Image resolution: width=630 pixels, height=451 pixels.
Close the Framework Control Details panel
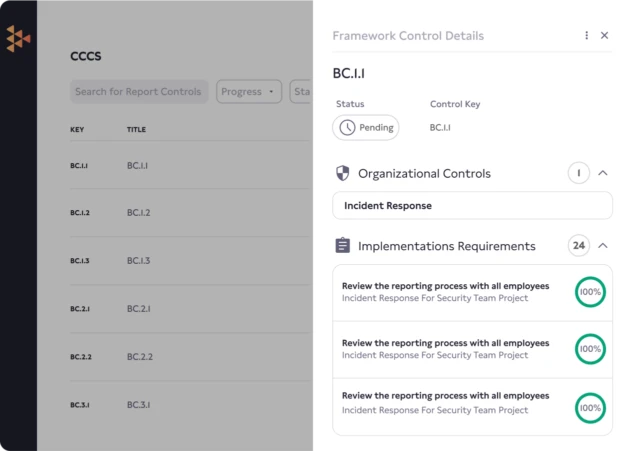604,35
